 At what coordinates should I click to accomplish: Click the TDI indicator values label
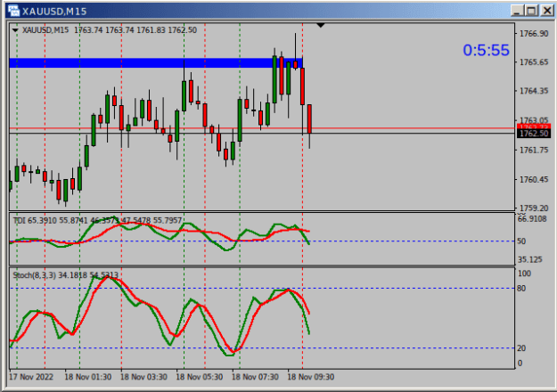(x=97, y=221)
